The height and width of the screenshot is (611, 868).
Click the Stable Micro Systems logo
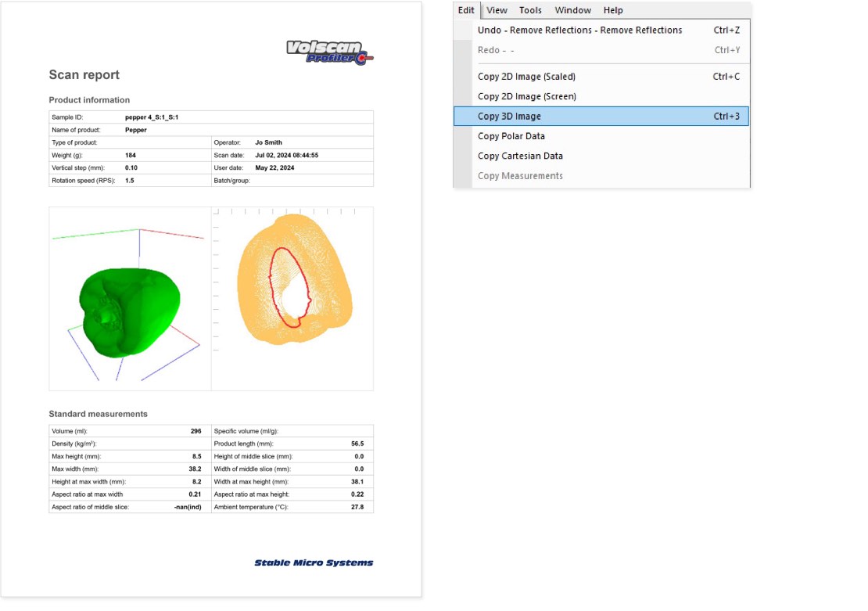(314, 562)
